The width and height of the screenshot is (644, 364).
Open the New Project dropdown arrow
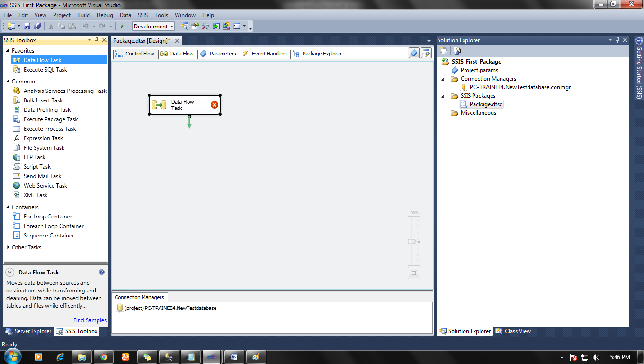tap(18, 26)
